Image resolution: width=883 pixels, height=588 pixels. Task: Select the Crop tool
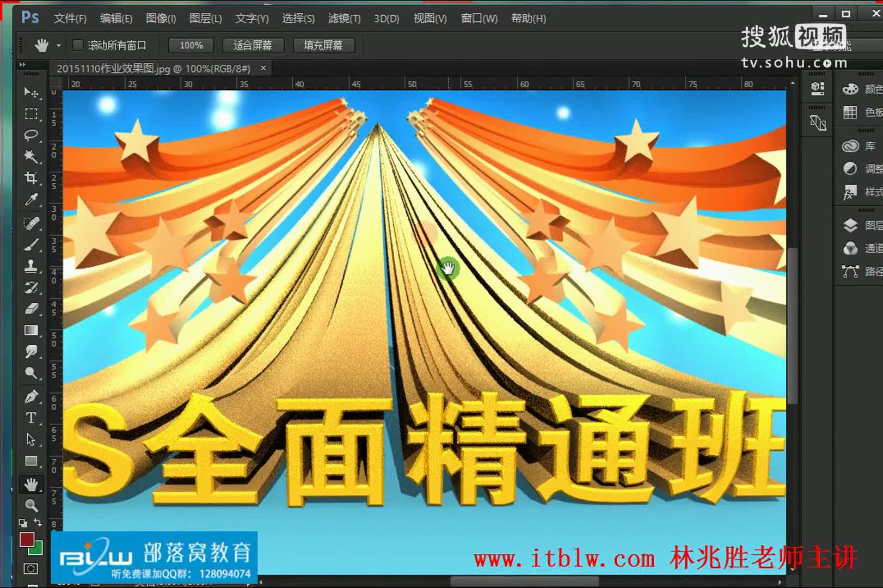(x=31, y=178)
